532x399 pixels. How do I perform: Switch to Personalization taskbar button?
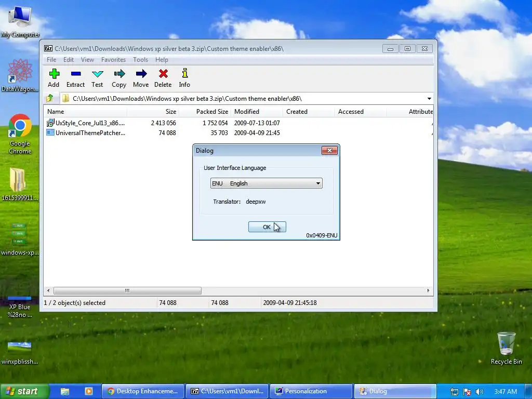click(311, 391)
